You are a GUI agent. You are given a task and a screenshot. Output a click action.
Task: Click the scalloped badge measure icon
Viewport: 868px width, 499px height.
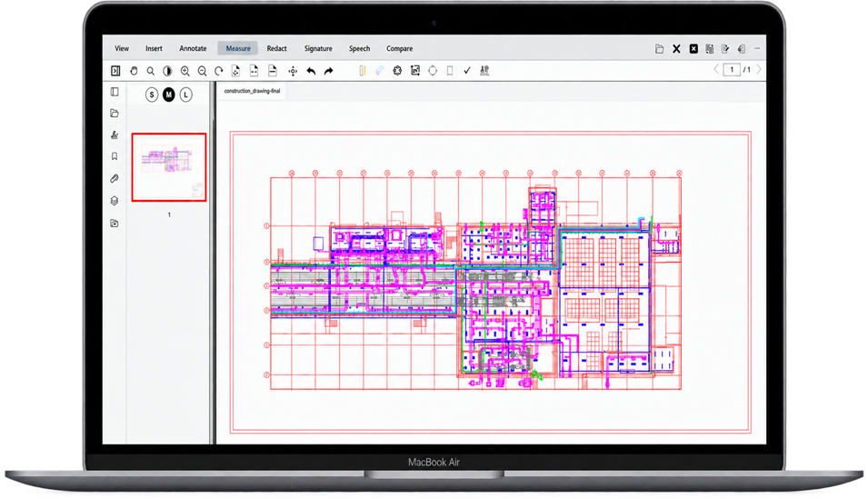click(397, 70)
